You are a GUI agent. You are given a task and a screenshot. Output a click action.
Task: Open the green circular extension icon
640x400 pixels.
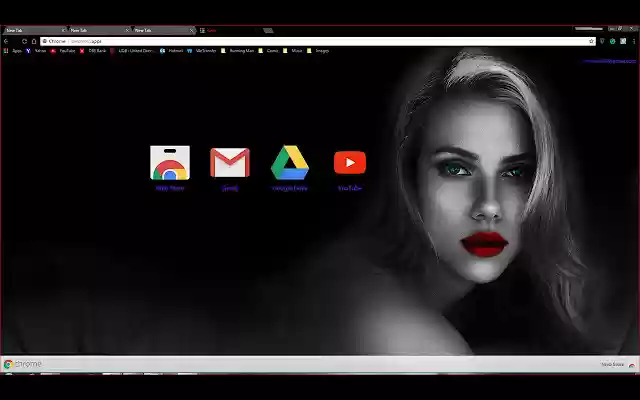coord(613,41)
